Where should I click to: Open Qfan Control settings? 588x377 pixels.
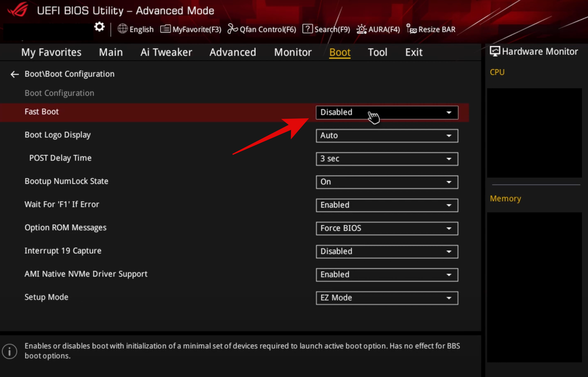pos(262,29)
